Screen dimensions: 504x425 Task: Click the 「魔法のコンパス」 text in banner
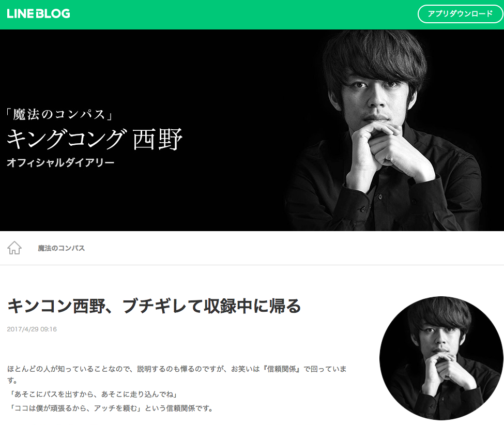coord(60,114)
